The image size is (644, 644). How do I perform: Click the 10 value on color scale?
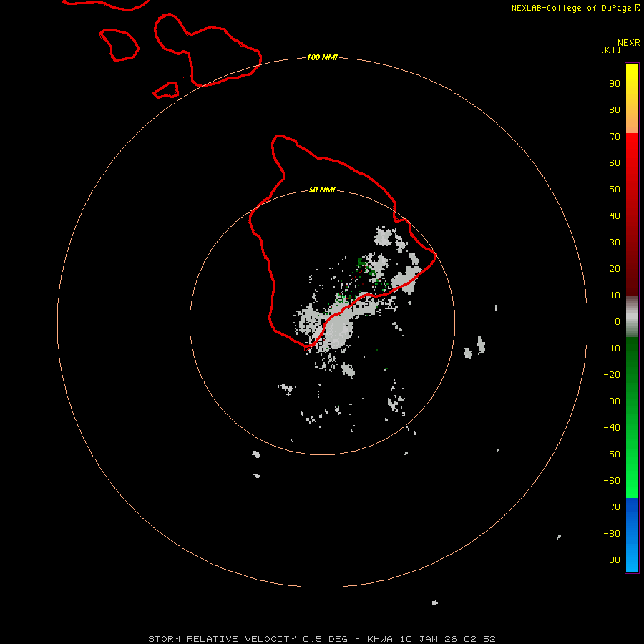pos(615,296)
